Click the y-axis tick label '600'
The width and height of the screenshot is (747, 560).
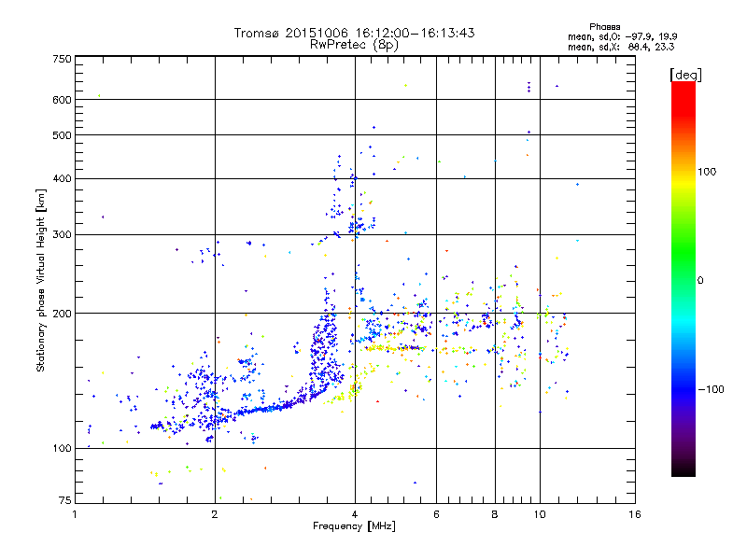(62, 100)
